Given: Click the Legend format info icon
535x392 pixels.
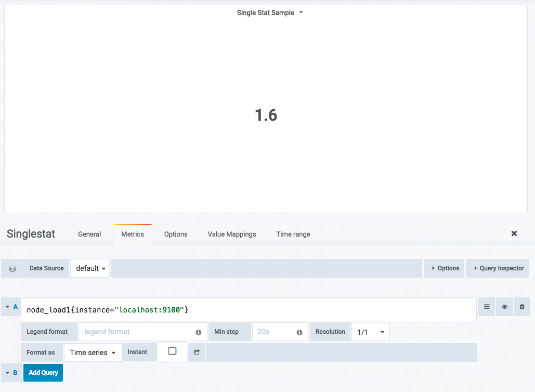Looking at the screenshot, I should (x=198, y=332).
